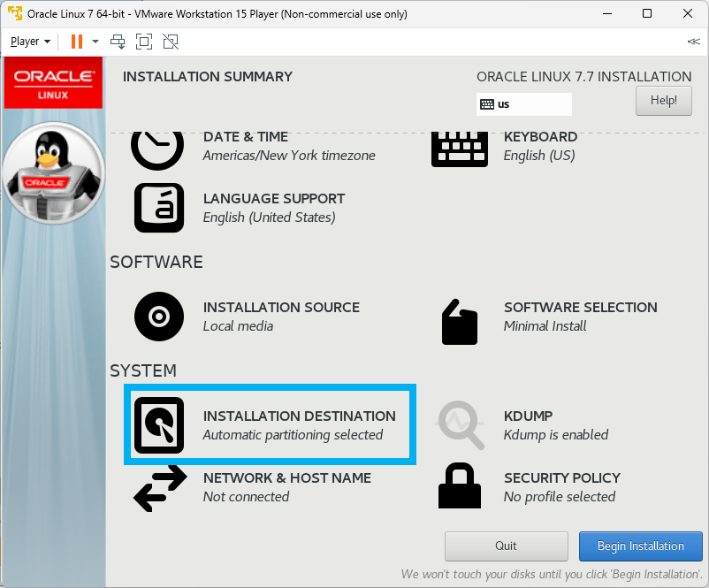Collapse the VMware toolbar chevrons
Viewport: 709px width, 588px height.
[x=694, y=42]
